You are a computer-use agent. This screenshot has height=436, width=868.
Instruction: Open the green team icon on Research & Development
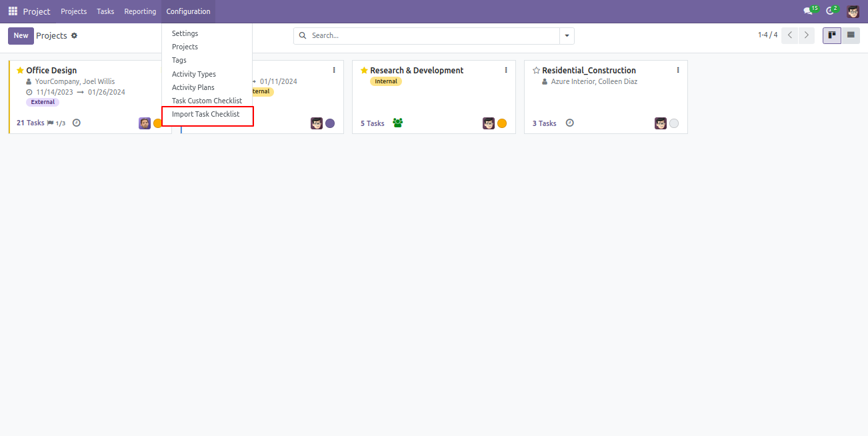[398, 123]
